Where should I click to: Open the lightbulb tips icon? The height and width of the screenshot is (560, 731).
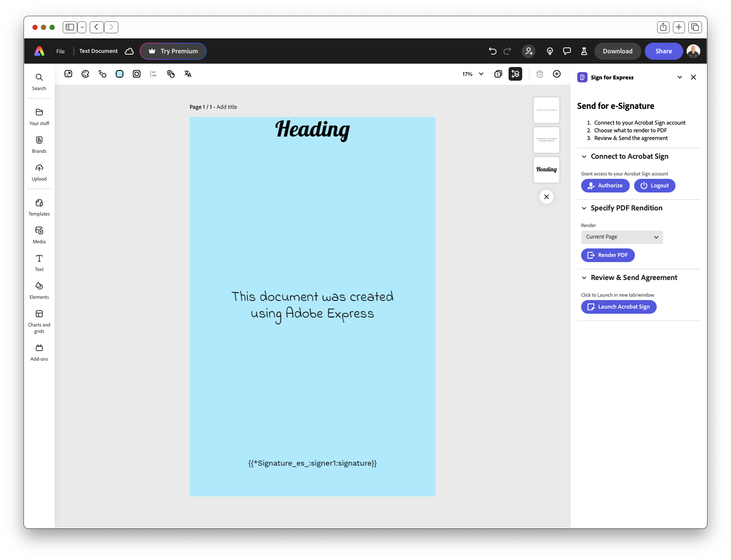coord(550,51)
